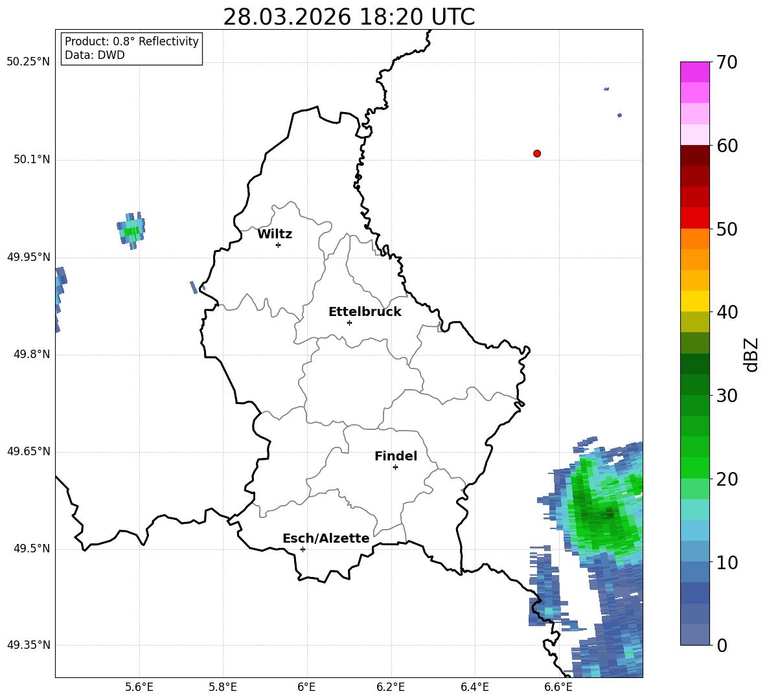This screenshot has height=700, width=767.
Task: Click the 6.2°E longitude label
Action: pos(391,688)
